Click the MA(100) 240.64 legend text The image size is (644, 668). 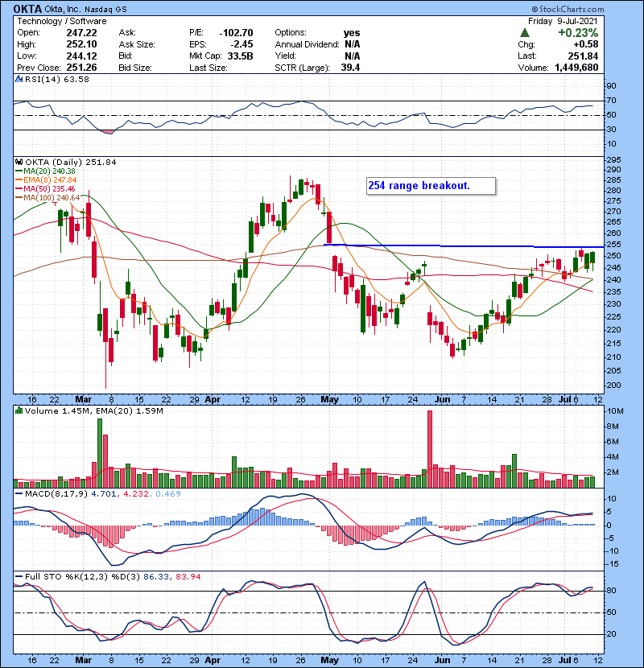pos(52,198)
